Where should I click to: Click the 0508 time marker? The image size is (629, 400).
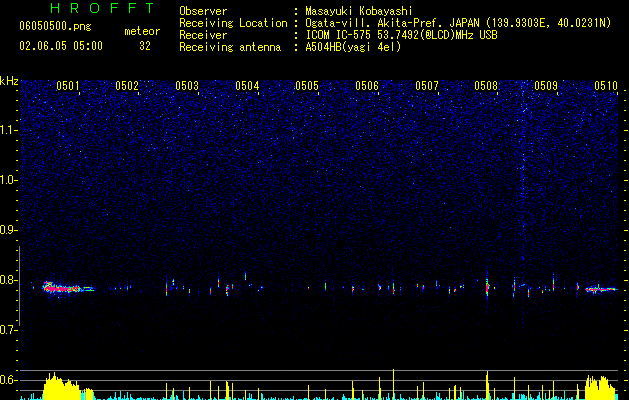[486, 86]
